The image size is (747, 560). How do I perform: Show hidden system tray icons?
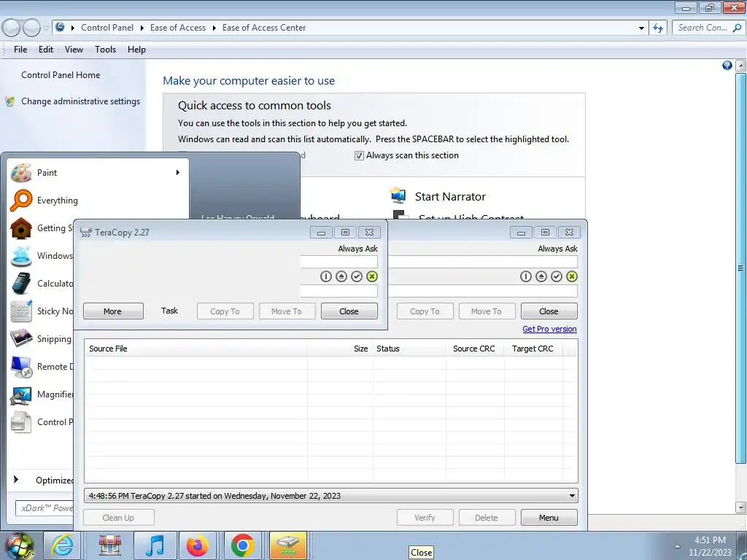tap(677, 546)
